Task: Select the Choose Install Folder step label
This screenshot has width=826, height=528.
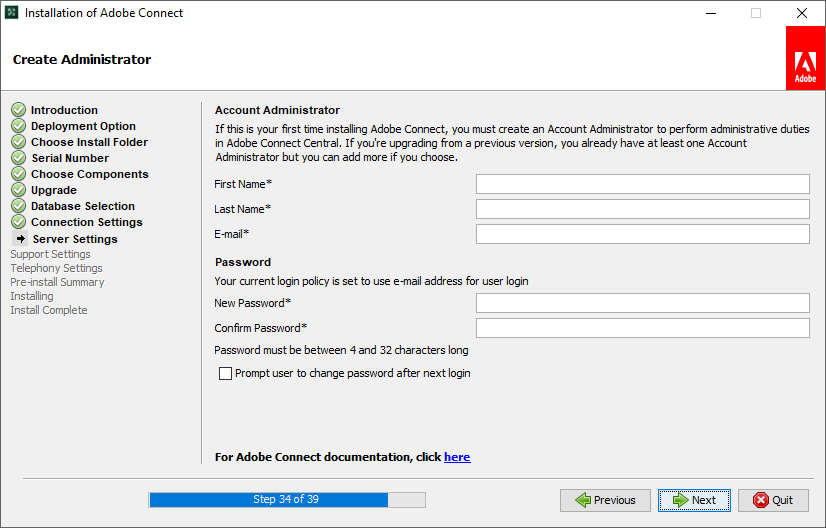Action: tap(90, 142)
